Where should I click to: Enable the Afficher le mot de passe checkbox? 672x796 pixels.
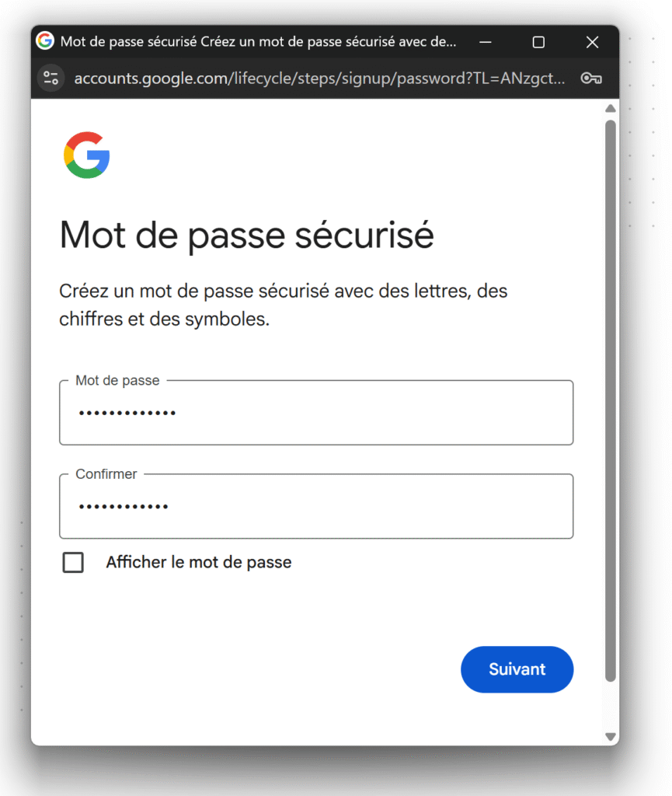click(73, 562)
